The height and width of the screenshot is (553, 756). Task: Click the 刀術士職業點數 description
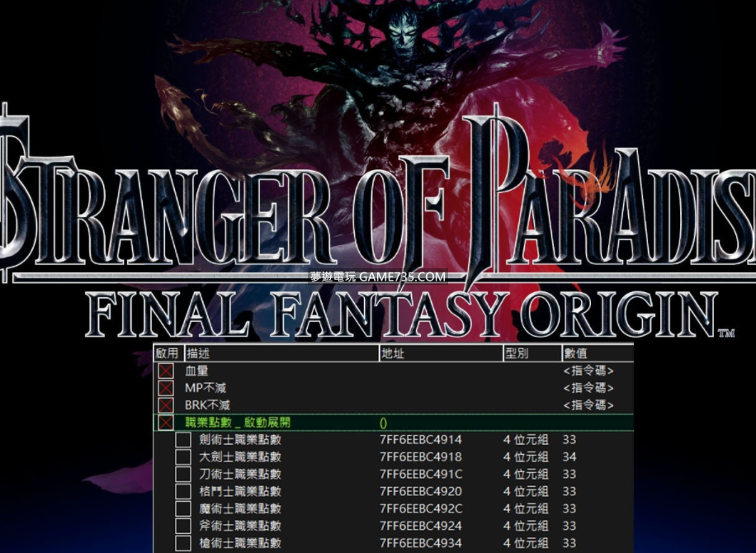(240, 475)
